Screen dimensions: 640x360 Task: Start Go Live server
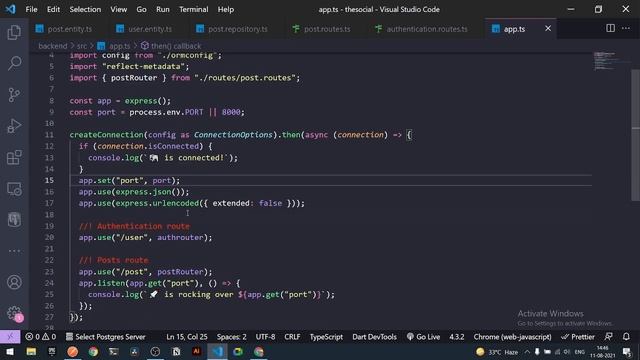click(x=423, y=337)
